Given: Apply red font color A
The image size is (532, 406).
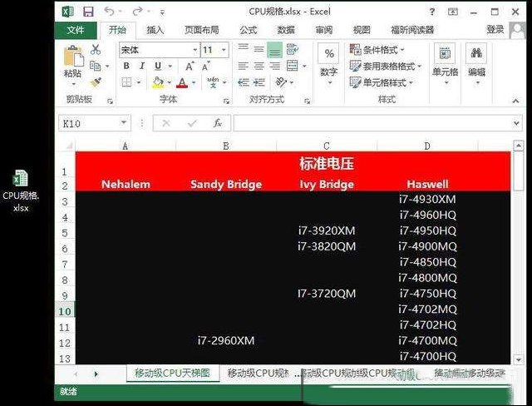Looking at the screenshot, I should 182,82.
